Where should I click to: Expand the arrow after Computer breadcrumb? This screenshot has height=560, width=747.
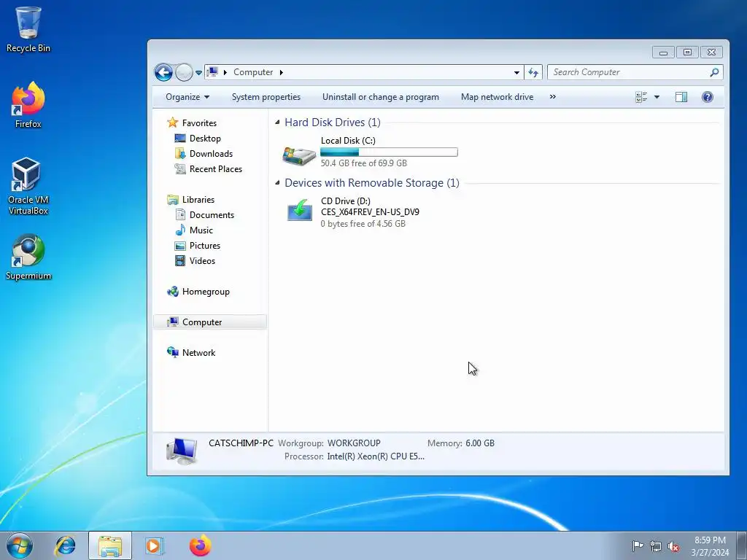coord(281,72)
